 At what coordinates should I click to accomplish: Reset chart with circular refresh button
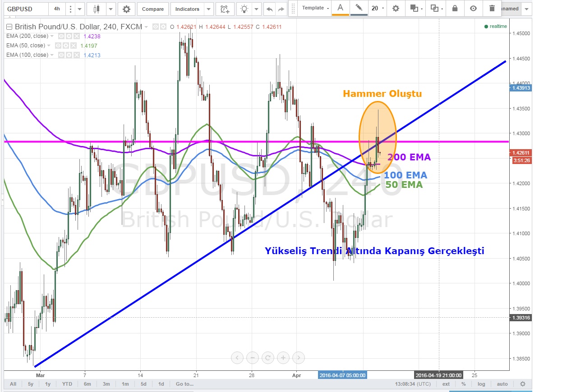pyautogui.click(x=267, y=358)
